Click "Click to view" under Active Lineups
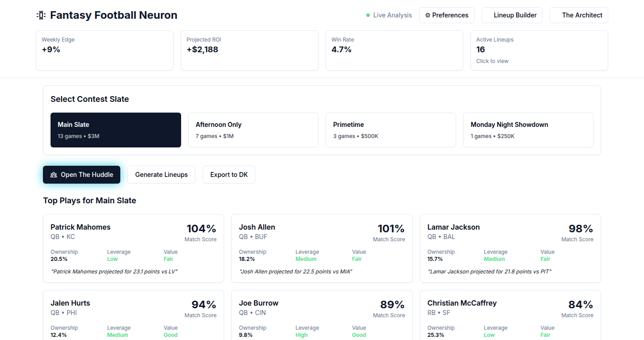The width and height of the screenshot is (644, 340). point(492,61)
